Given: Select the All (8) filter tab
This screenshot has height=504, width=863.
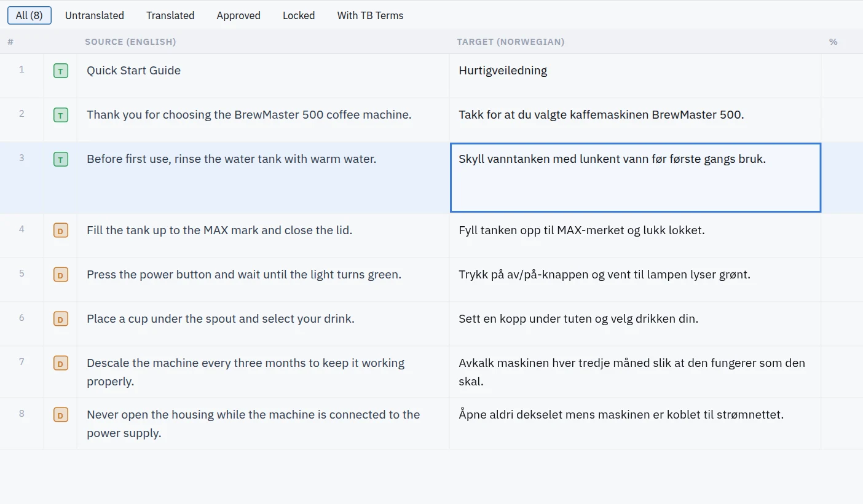Looking at the screenshot, I should click(30, 15).
